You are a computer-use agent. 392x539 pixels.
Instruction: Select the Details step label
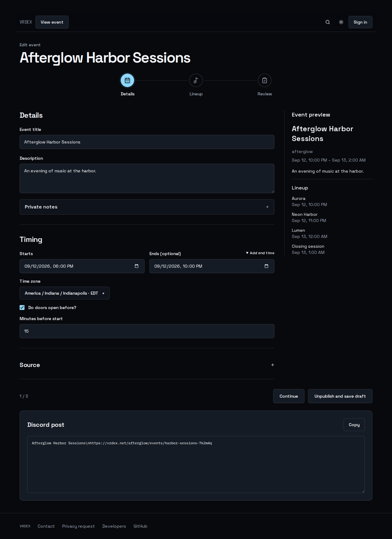tap(127, 94)
